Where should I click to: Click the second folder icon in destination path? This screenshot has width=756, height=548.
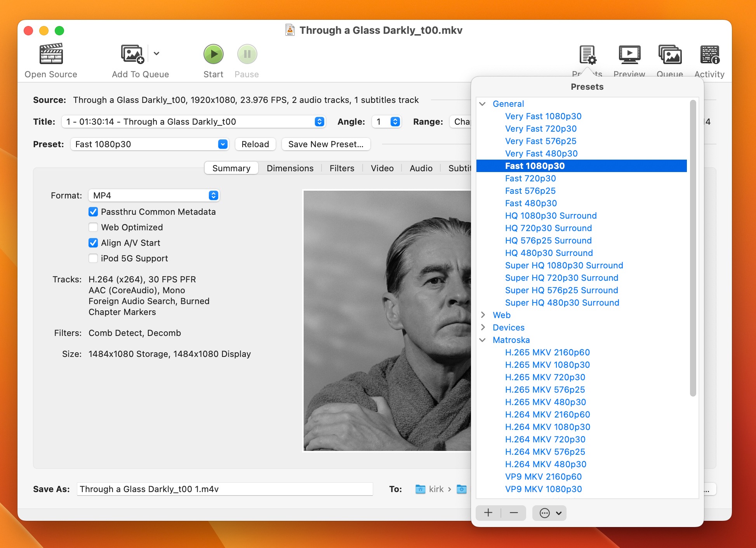(x=461, y=489)
